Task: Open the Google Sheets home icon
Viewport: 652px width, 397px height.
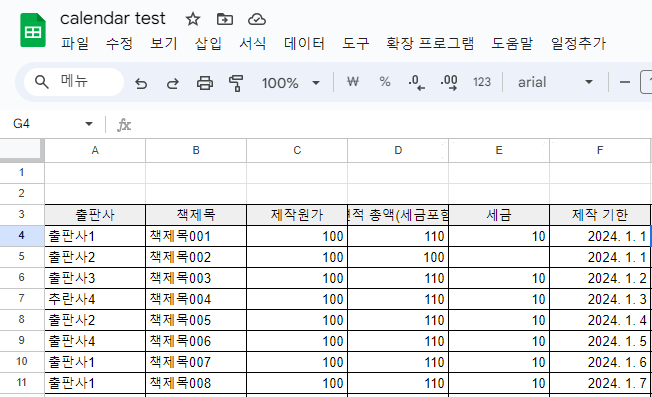Action: 33,30
